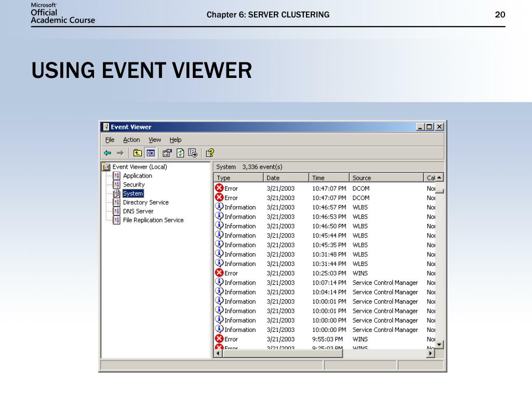Screen dimensions: 532x399
Task: Select the System log in tree
Action: pos(133,193)
